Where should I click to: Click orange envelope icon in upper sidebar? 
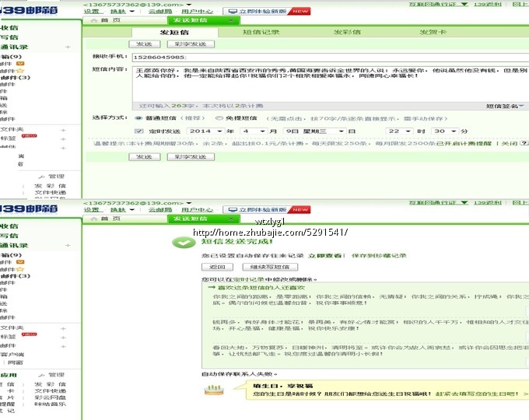pos(20,64)
